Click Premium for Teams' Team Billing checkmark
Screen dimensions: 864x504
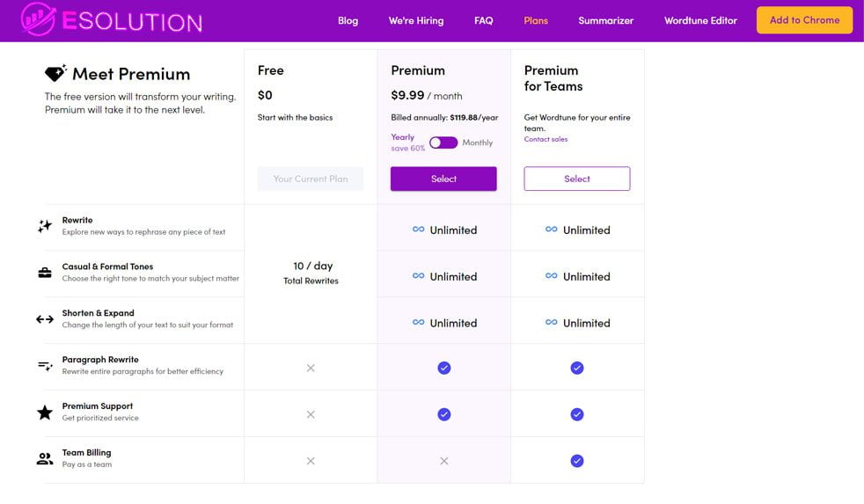click(577, 460)
